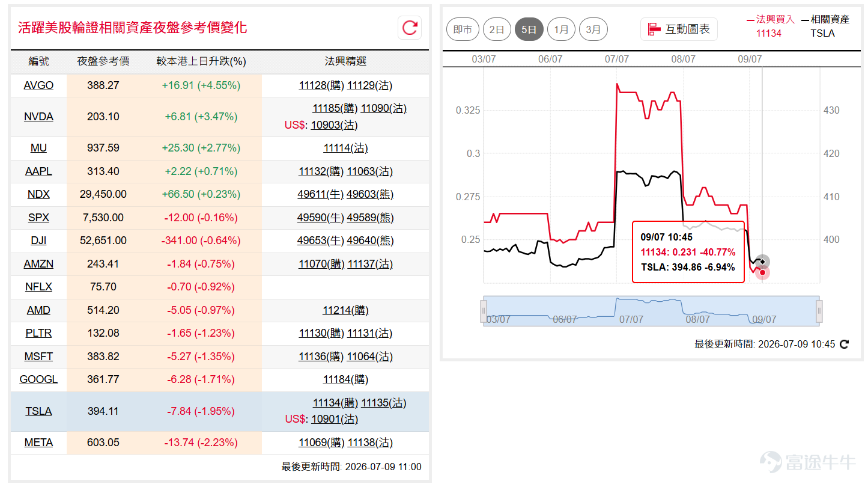Switch chart range to 1月
The height and width of the screenshot is (484, 868).
[x=561, y=29]
